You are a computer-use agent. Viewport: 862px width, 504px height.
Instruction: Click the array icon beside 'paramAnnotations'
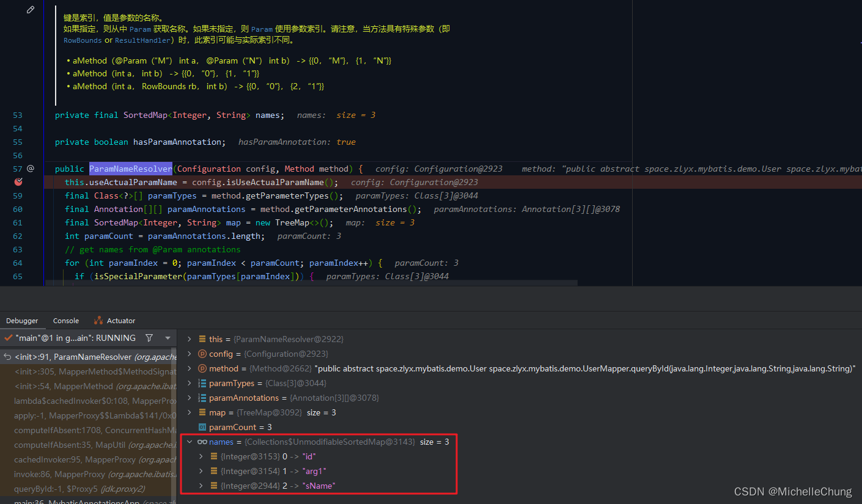(202, 398)
